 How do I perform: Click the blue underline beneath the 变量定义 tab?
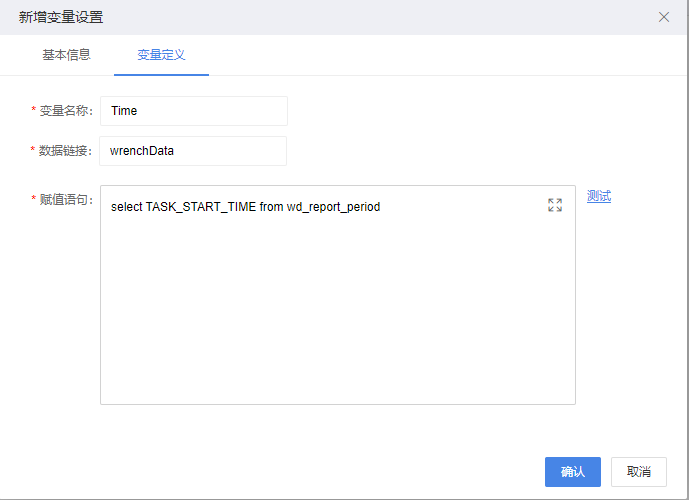(x=161, y=75)
